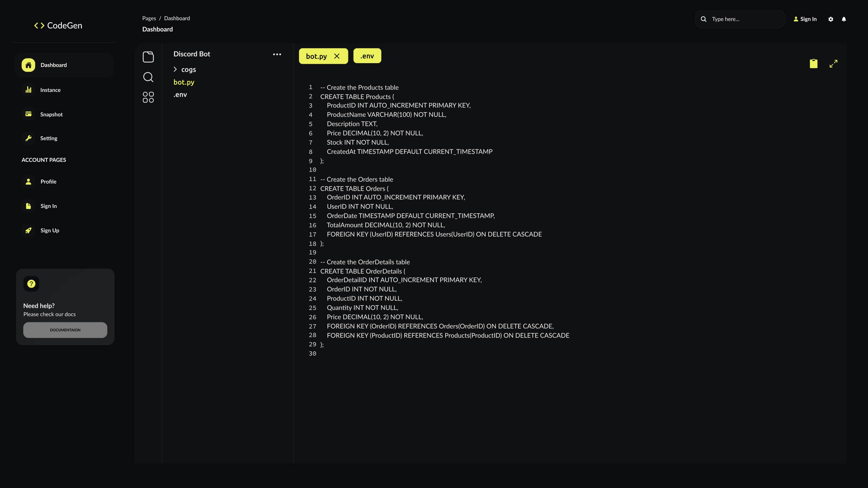Screen dimensions: 868x488
Task: Open the Dashboard home icon
Action: coord(28,65)
